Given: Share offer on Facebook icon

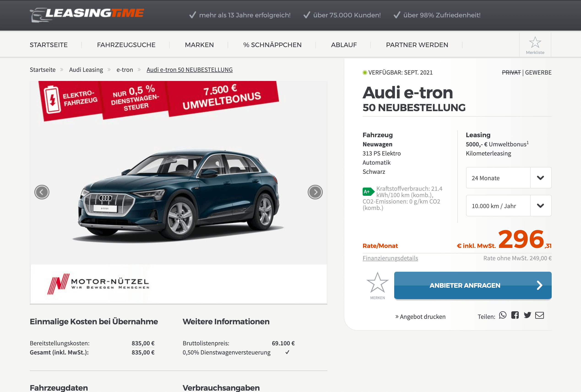Looking at the screenshot, I should (515, 315).
